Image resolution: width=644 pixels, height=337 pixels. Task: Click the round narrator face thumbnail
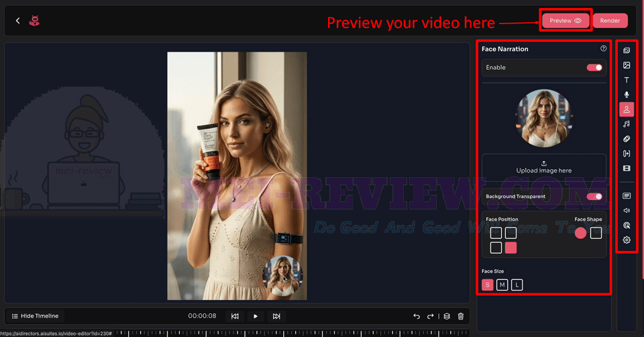coord(544,118)
